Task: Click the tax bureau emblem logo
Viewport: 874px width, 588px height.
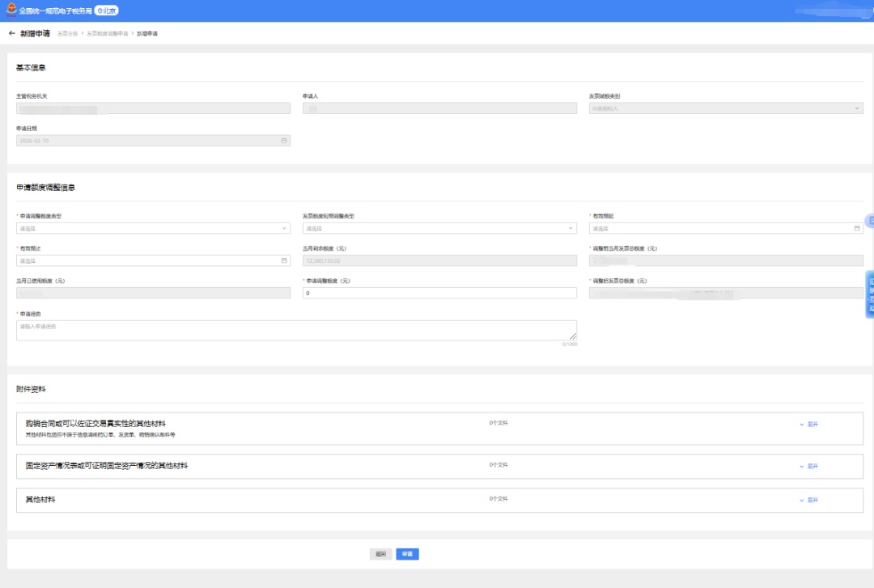Action: [x=11, y=11]
